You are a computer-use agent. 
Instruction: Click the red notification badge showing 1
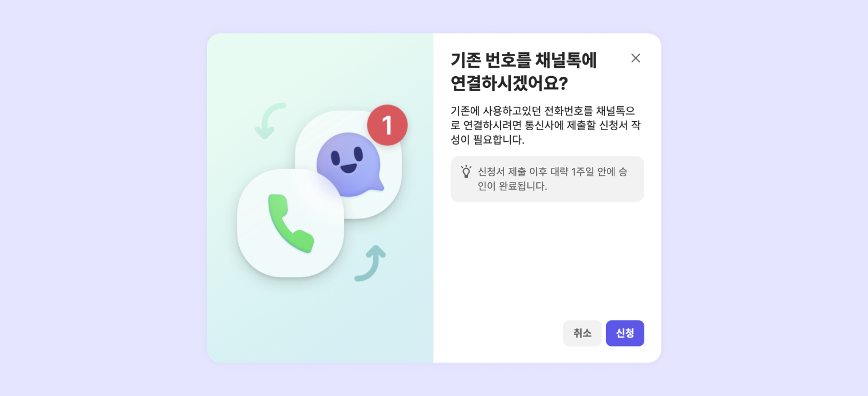pyautogui.click(x=387, y=125)
